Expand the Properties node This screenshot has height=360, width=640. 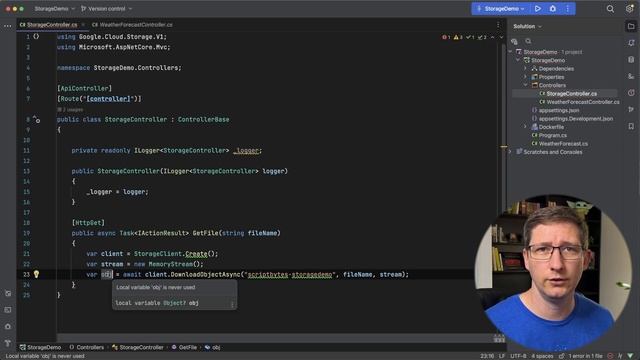coord(526,77)
